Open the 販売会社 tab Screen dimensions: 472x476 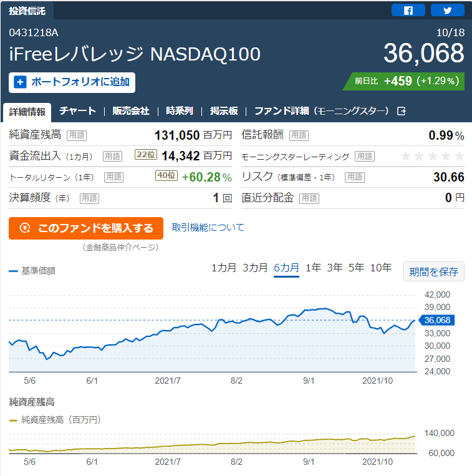pos(131,111)
